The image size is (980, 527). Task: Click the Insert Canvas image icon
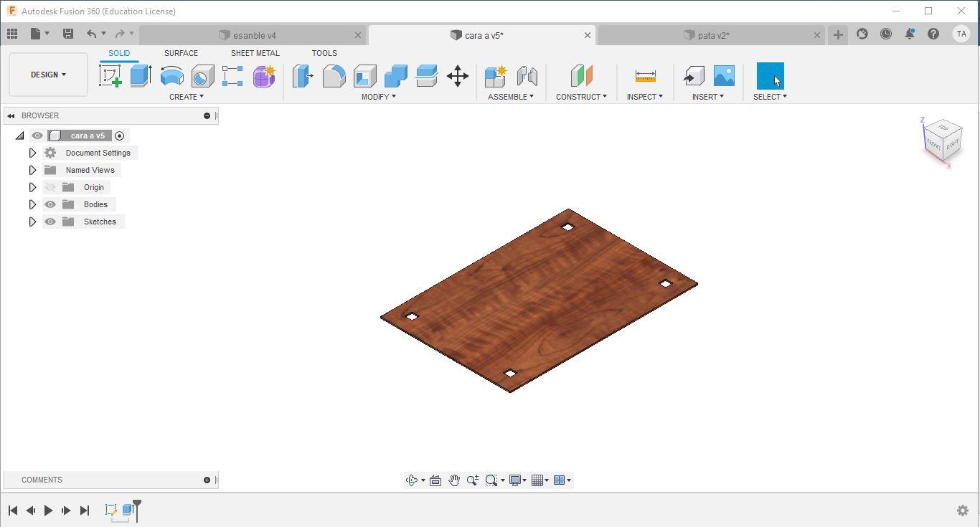724,76
